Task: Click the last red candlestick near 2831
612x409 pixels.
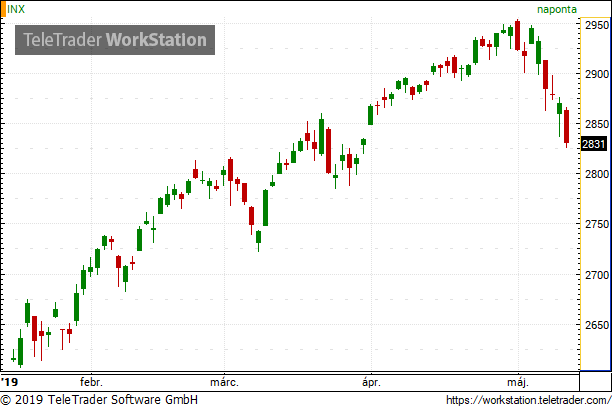Action: (566, 126)
